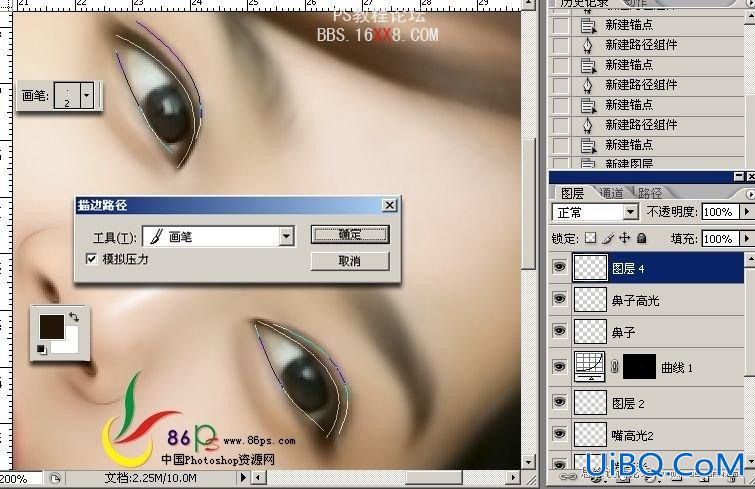Screen dimensions: 755x489
Task: Confirm stroke path with 确定
Action: [x=350, y=234]
